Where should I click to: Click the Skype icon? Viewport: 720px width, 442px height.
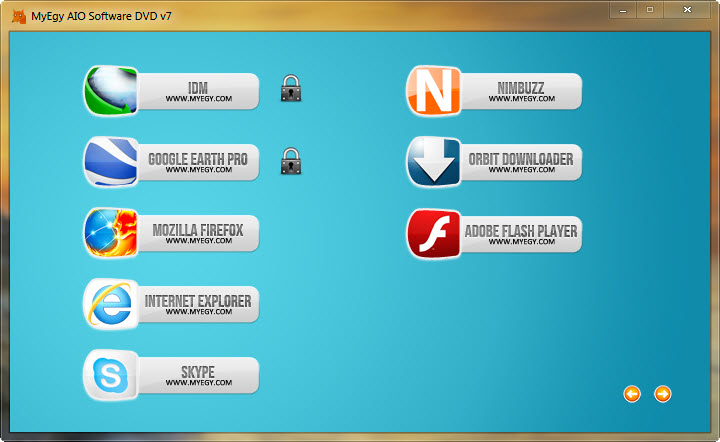(x=111, y=375)
